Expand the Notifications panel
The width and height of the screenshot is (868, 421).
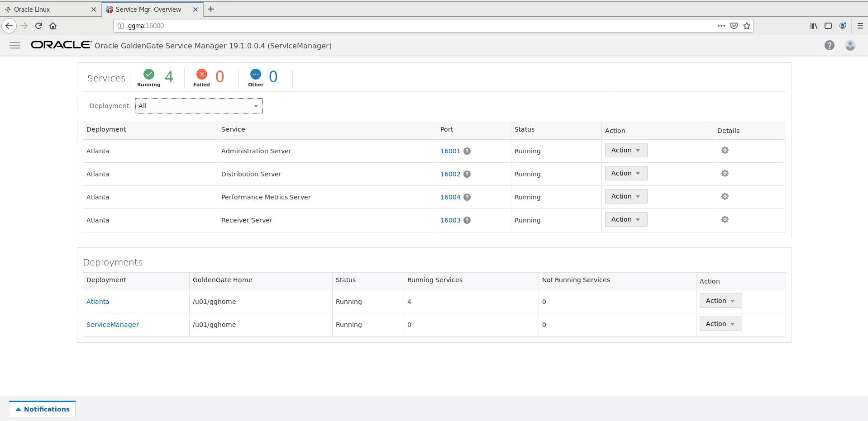43,409
